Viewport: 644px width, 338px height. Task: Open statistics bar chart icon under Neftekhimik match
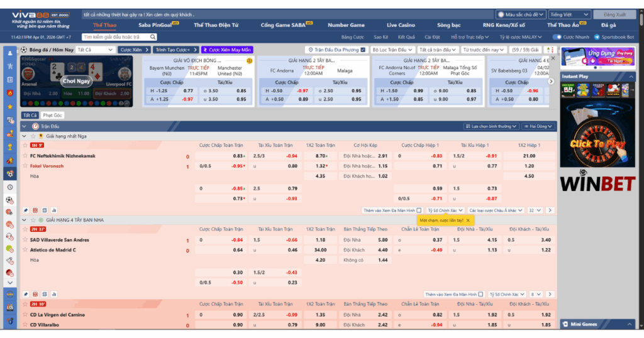[54, 210]
